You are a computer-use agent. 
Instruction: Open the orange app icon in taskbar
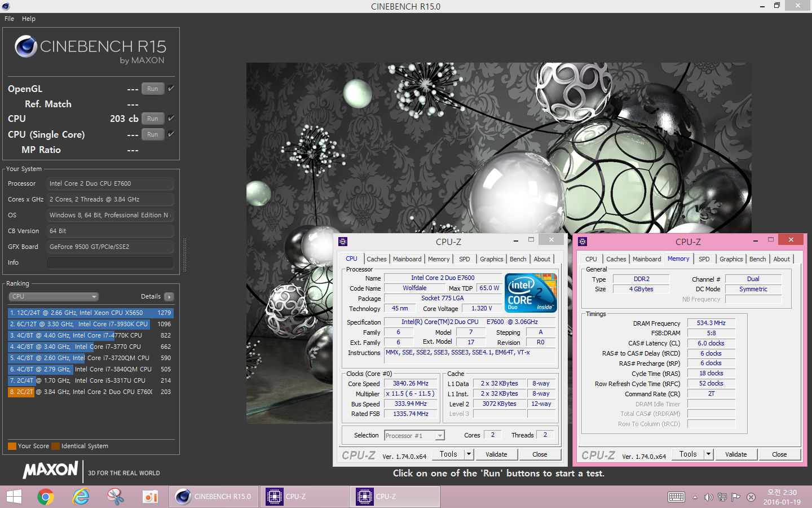click(150, 497)
